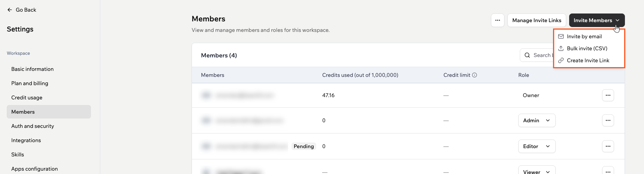Click the 47.16 credits used value

coord(328,95)
